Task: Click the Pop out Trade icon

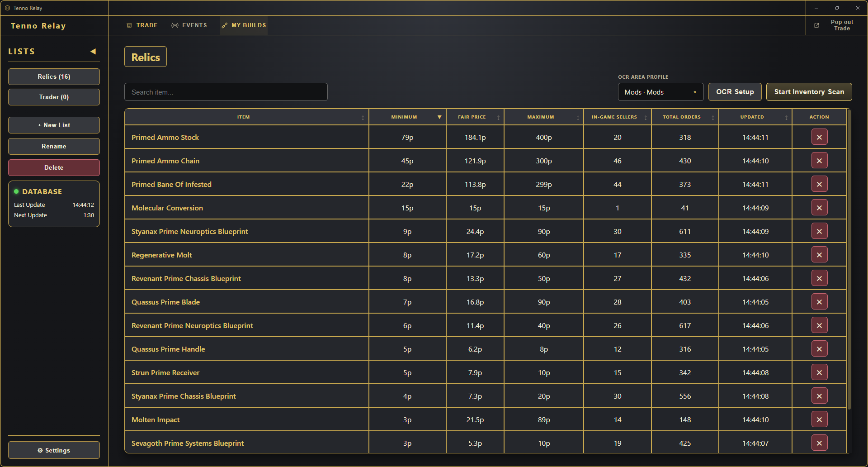Action: [816, 25]
